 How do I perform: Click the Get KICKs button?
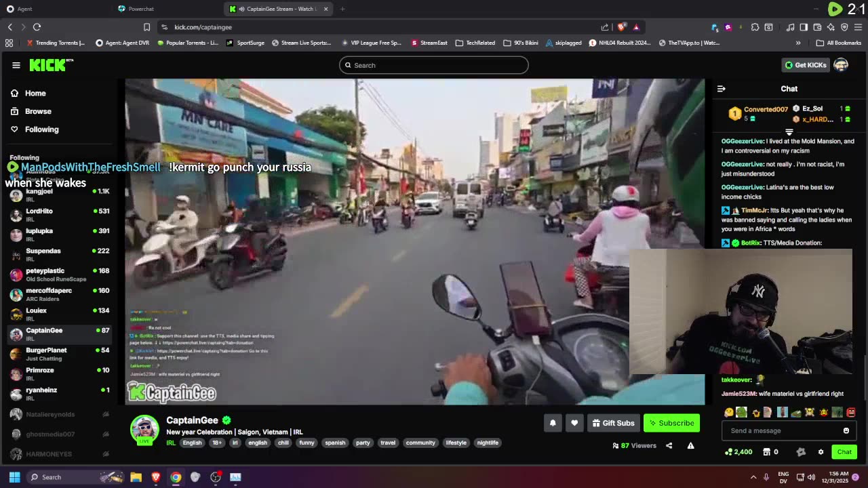pos(805,65)
